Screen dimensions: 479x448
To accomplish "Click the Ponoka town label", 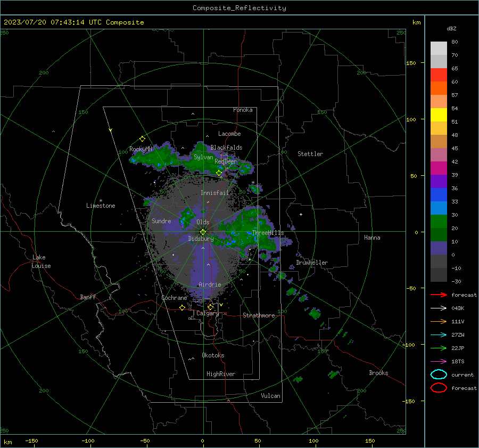I will coord(243,110).
